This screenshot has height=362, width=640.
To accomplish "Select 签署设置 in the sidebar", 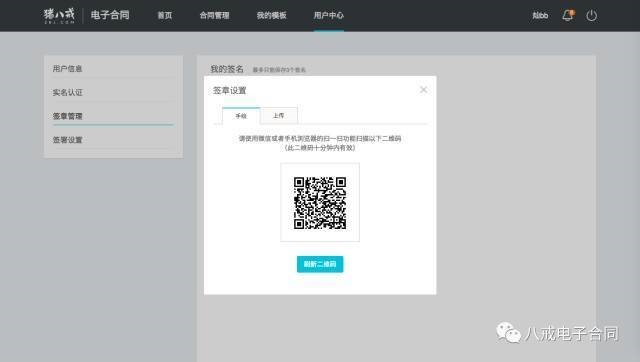I will tap(67, 140).
